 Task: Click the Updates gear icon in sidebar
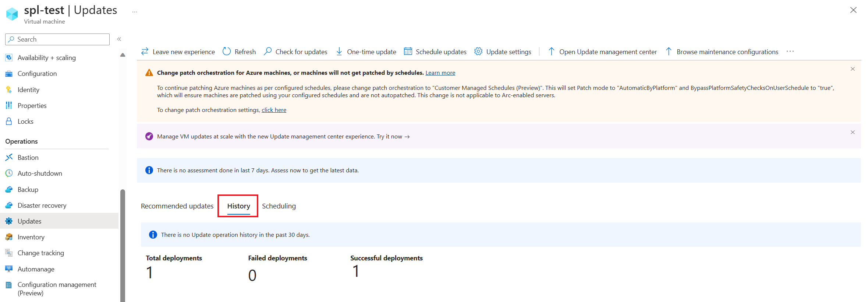9,221
